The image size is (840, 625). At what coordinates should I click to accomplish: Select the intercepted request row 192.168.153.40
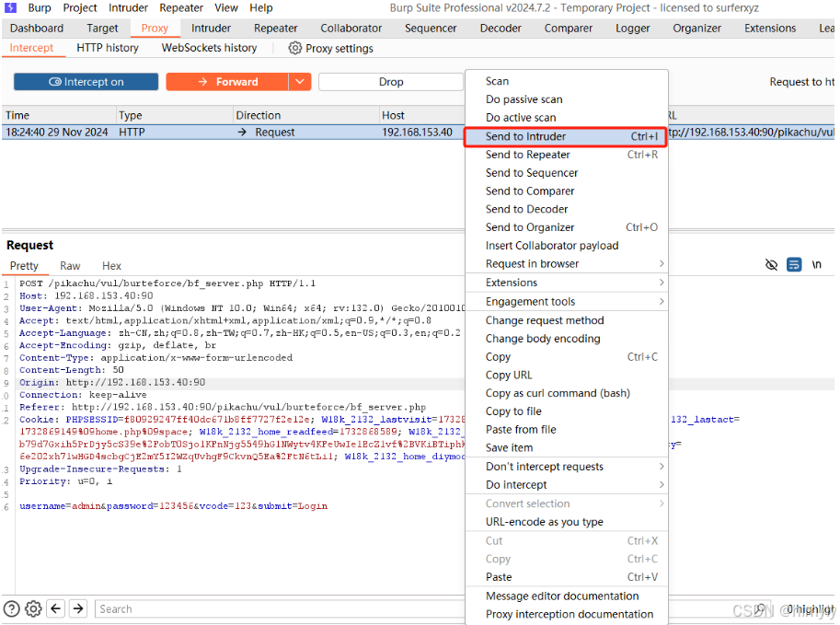point(233,133)
